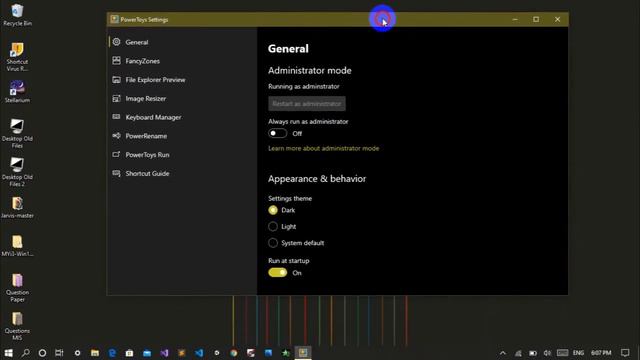Image resolution: width=640 pixels, height=360 pixels.
Task: Turn off the Run at startup switch
Action: [278, 273]
